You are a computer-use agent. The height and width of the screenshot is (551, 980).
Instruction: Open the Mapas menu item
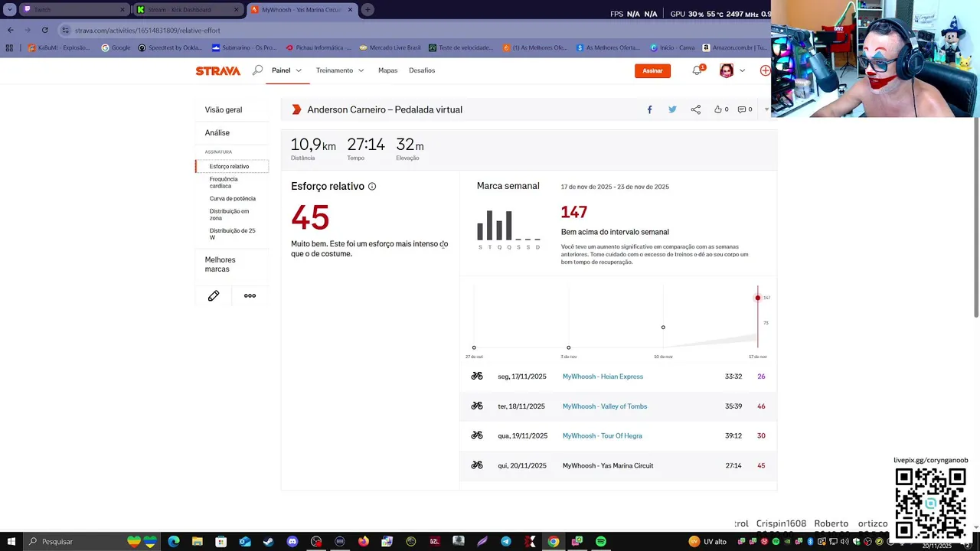(387, 70)
